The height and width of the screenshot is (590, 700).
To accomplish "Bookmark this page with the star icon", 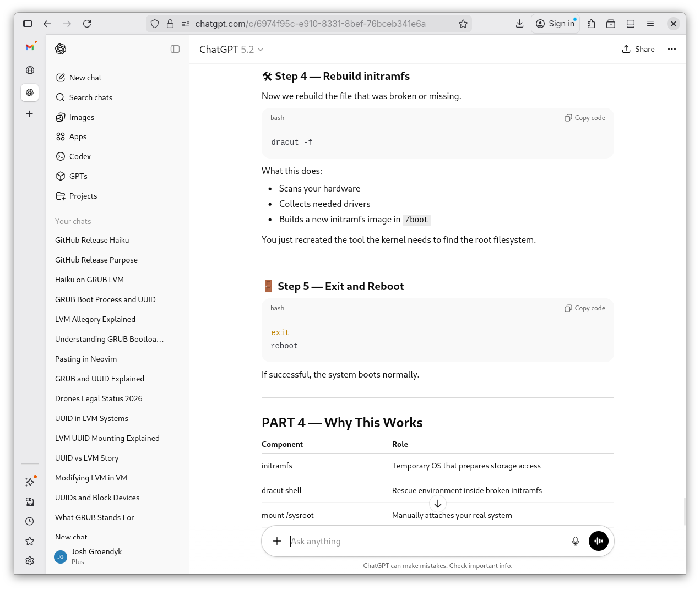I will pos(463,24).
